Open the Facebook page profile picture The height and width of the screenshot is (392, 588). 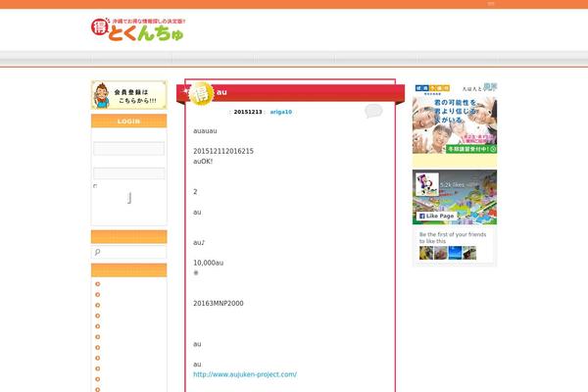pos(427,184)
